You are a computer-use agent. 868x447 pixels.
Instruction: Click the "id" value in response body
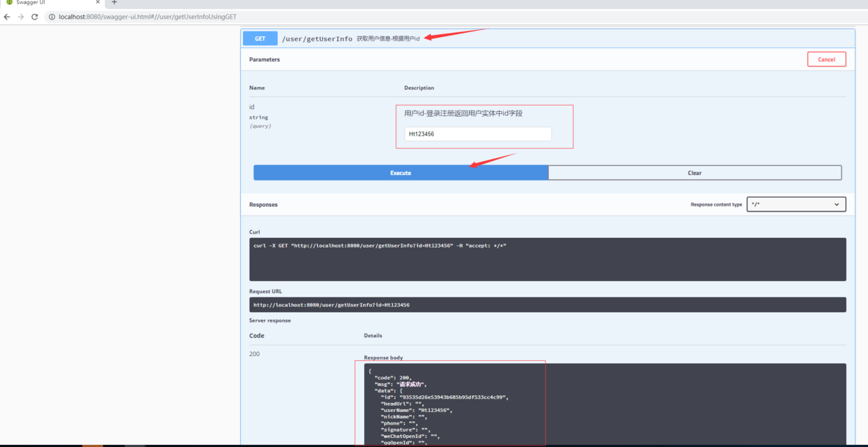click(x=454, y=397)
